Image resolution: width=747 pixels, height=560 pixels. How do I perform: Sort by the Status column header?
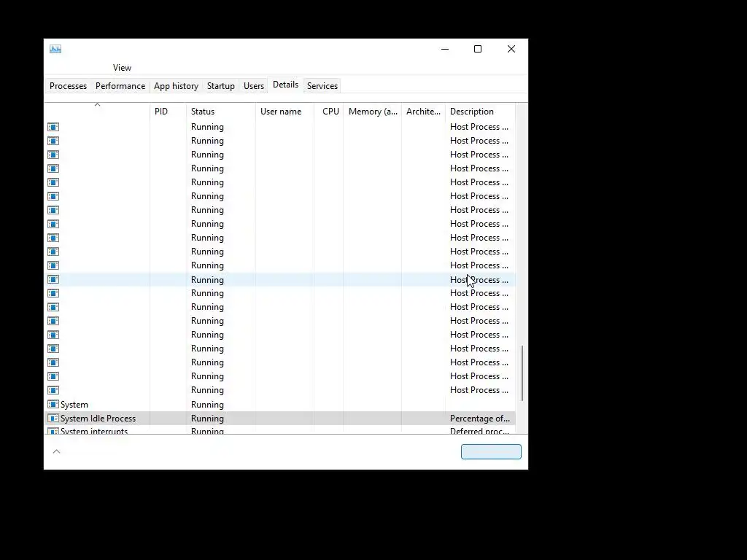click(x=221, y=112)
